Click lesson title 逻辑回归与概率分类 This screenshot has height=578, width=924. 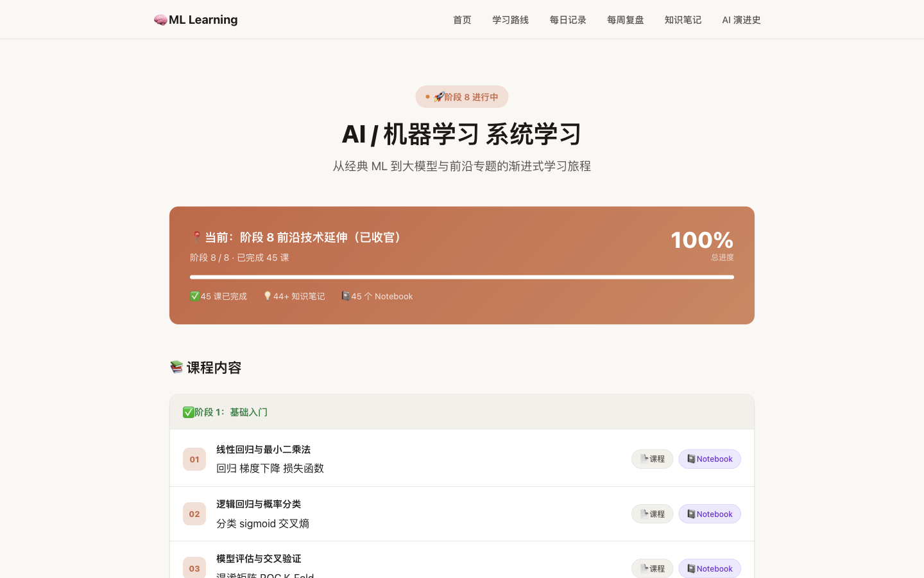point(259,504)
